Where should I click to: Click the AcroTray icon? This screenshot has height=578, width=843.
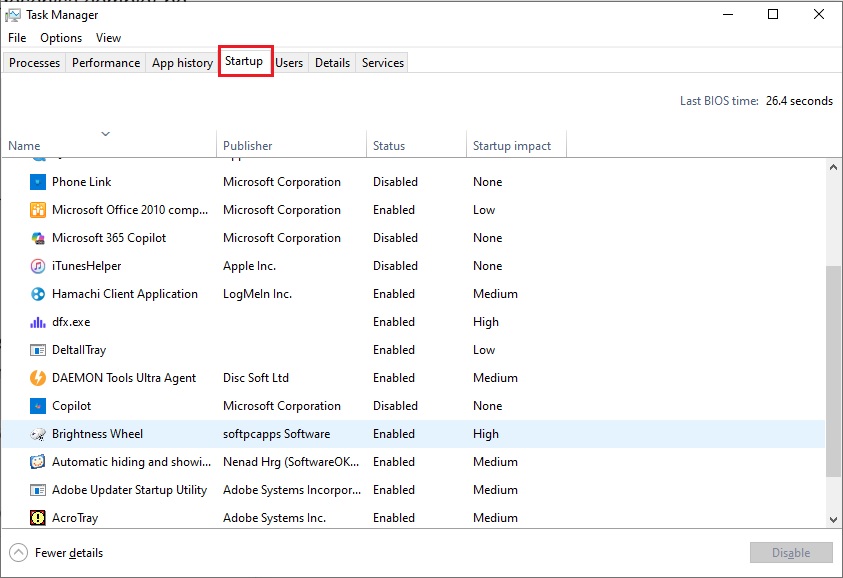(38, 518)
